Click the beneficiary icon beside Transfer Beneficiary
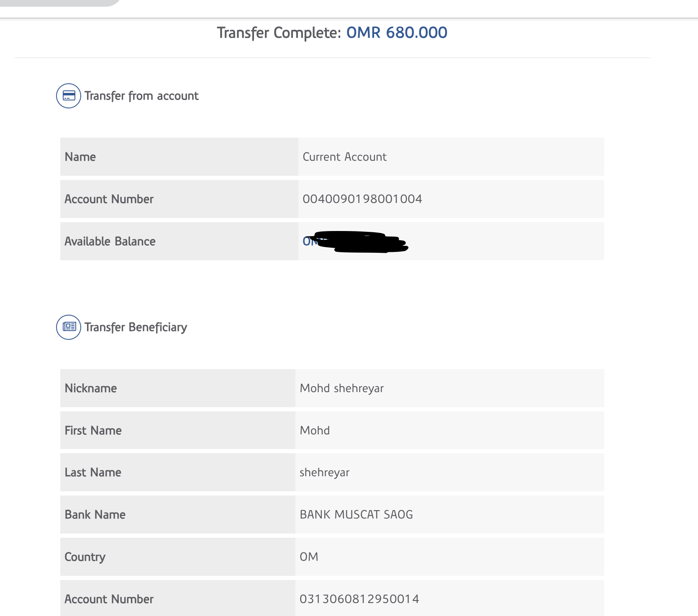 [69, 327]
